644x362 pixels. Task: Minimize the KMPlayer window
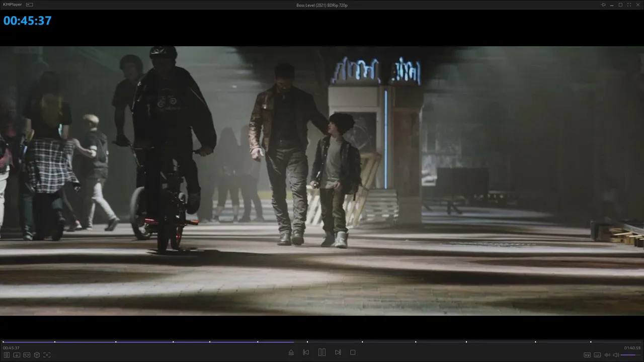(612, 5)
